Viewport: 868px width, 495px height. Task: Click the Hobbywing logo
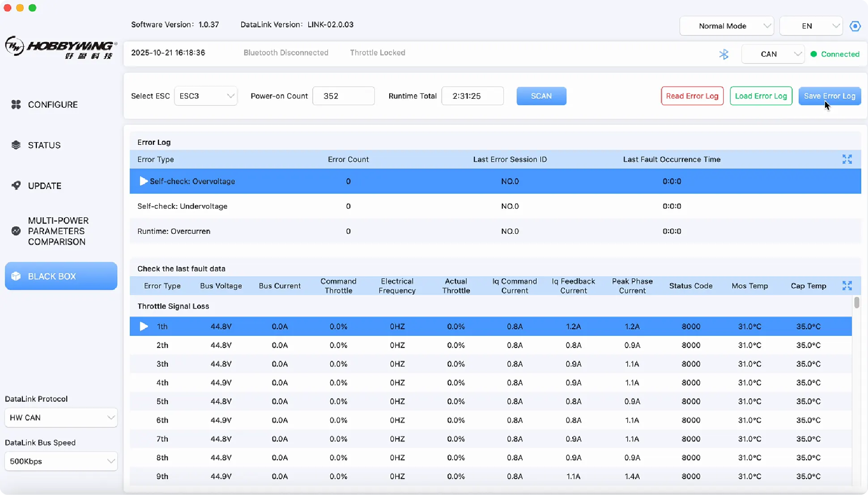61,47
